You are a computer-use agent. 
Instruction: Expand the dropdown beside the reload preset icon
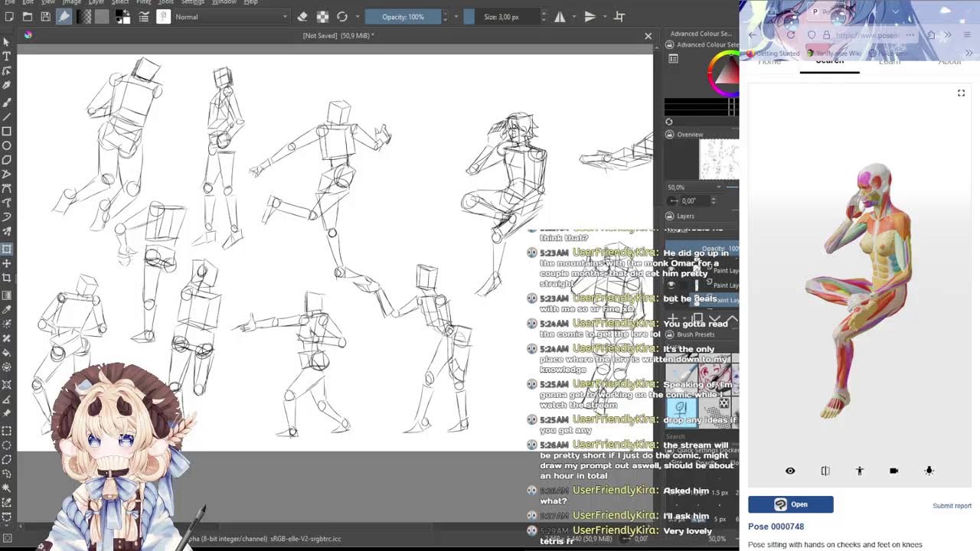(x=358, y=17)
